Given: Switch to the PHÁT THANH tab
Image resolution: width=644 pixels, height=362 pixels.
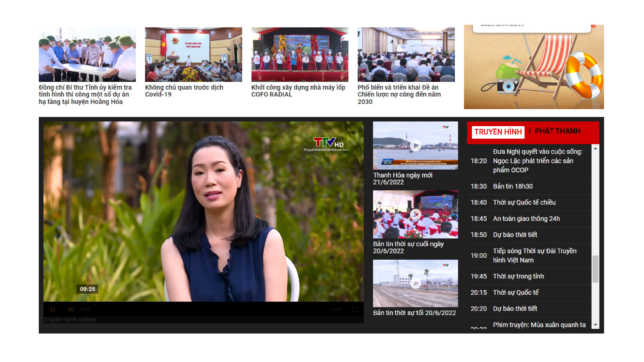Looking at the screenshot, I should [x=557, y=131].
